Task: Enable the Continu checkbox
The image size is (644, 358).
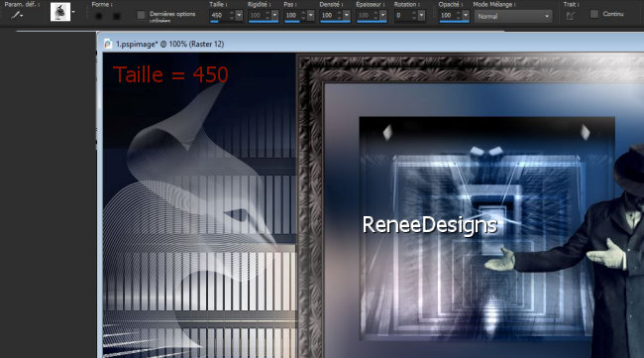Action: (594, 14)
